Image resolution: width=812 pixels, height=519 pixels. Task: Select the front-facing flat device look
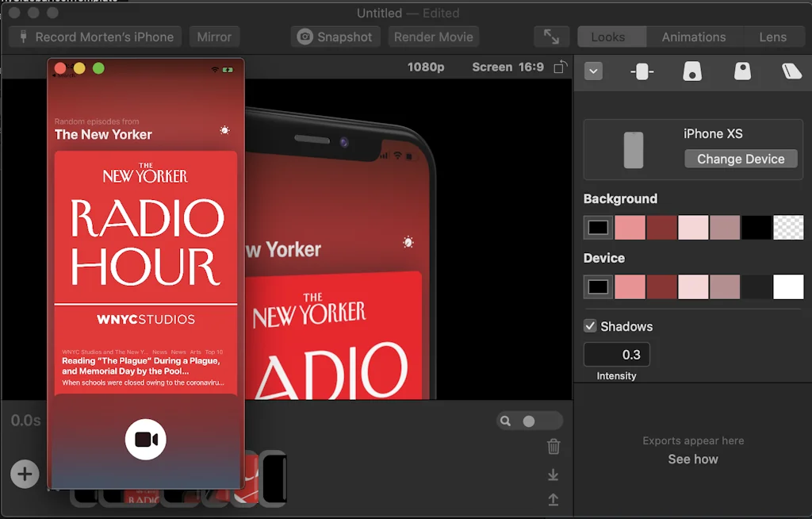coord(642,71)
